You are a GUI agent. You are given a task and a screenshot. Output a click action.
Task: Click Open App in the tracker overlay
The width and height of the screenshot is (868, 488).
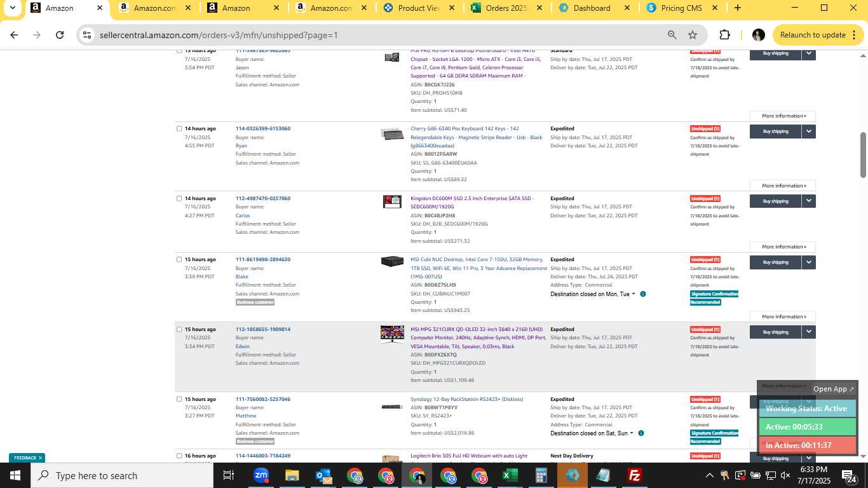coord(834,389)
